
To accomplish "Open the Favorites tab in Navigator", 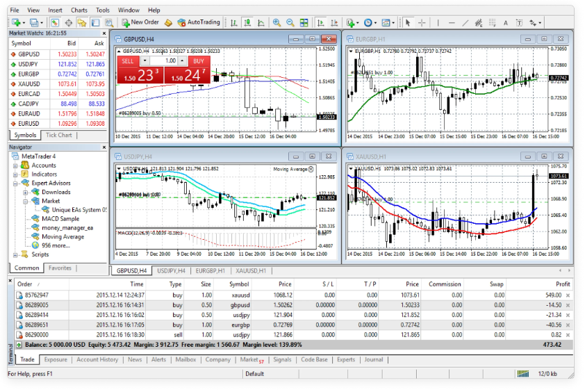I will pyautogui.click(x=60, y=268).
